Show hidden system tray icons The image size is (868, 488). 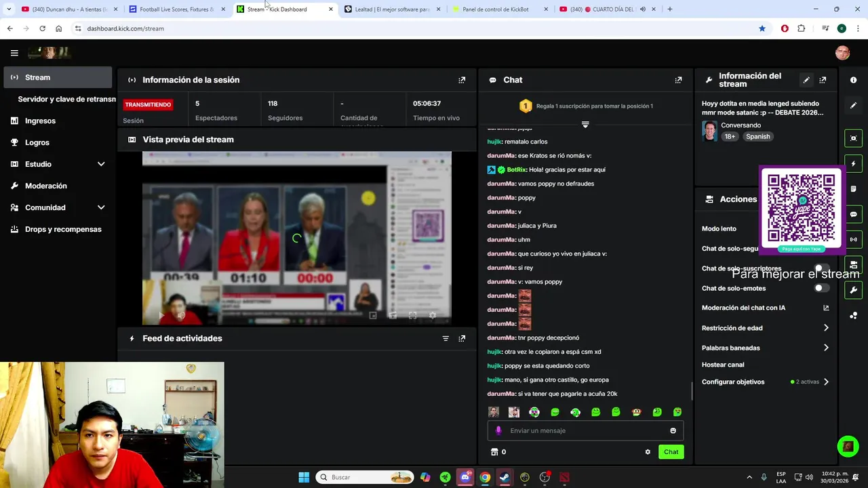(749, 477)
